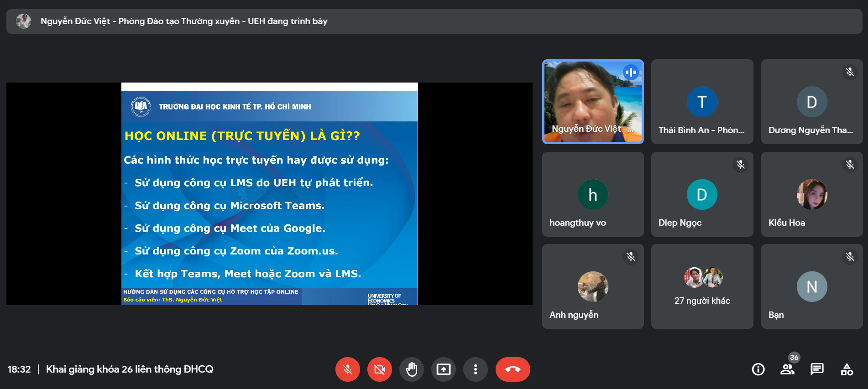The height and width of the screenshot is (389, 868).
Task: Click the presenting banner text at top
Action: point(184,21)
